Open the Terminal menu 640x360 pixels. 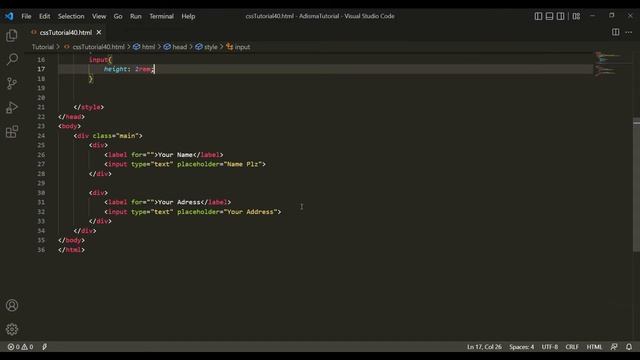161,16
